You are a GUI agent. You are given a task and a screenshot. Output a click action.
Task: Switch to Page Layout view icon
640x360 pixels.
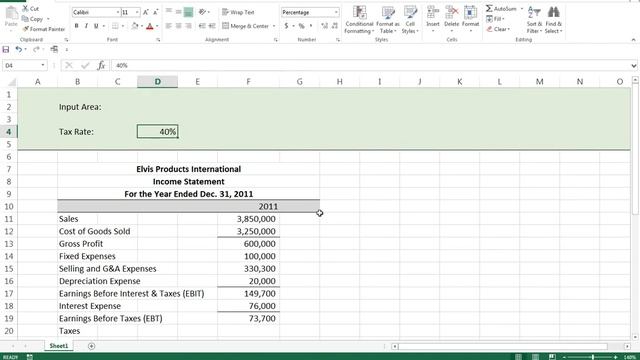point(535,357)
